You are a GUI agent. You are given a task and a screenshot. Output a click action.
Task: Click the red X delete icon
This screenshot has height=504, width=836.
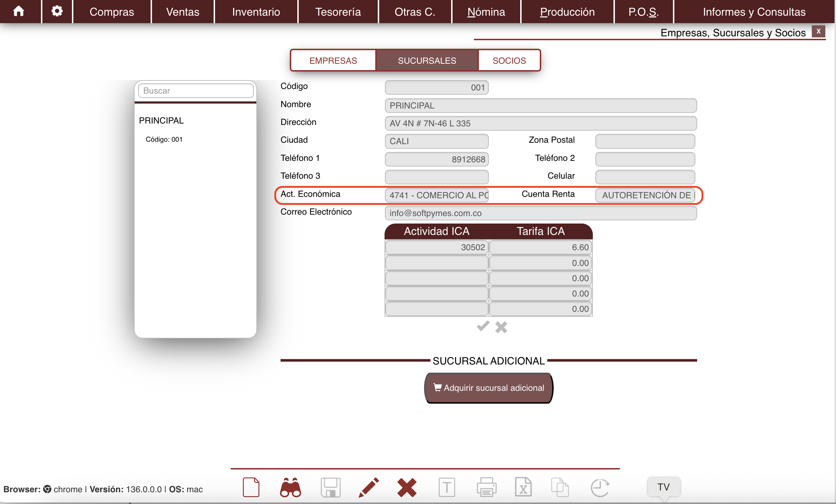(407, 487)
